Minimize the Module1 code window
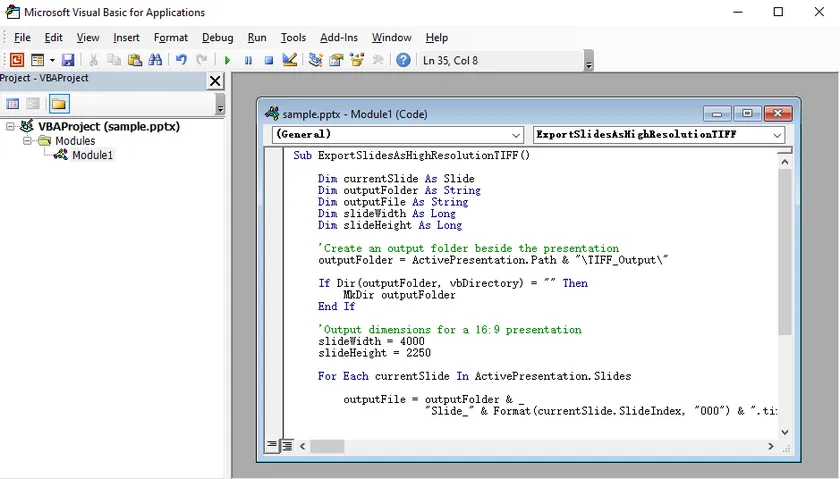 717,114
